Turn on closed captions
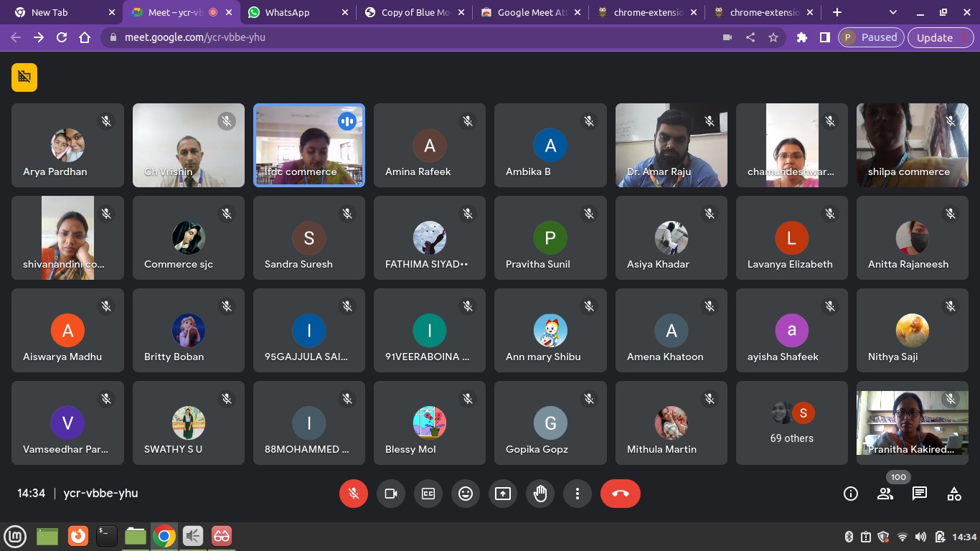980x551 pixels. [x=428, y=494]
